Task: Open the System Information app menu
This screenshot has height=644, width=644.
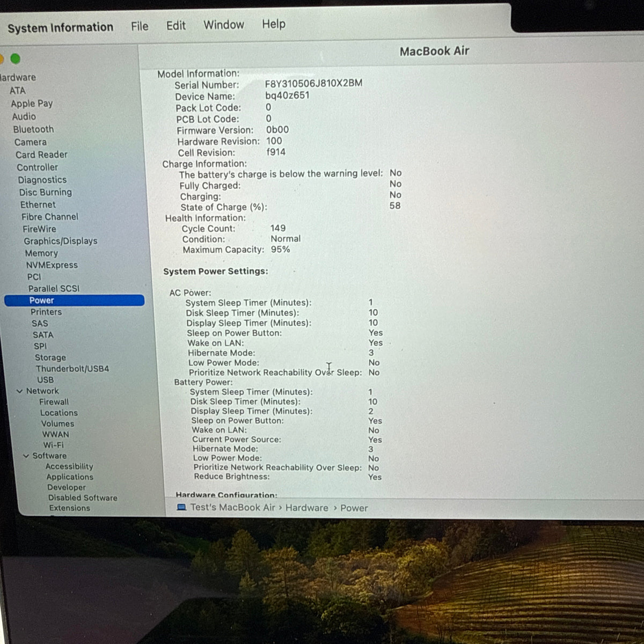Action: coord(60,27)
